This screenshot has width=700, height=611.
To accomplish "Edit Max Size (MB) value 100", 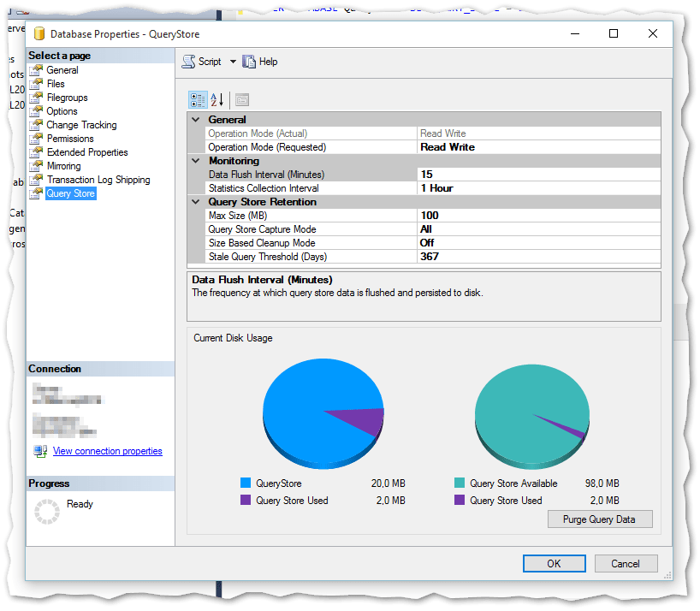I will 539,216.
